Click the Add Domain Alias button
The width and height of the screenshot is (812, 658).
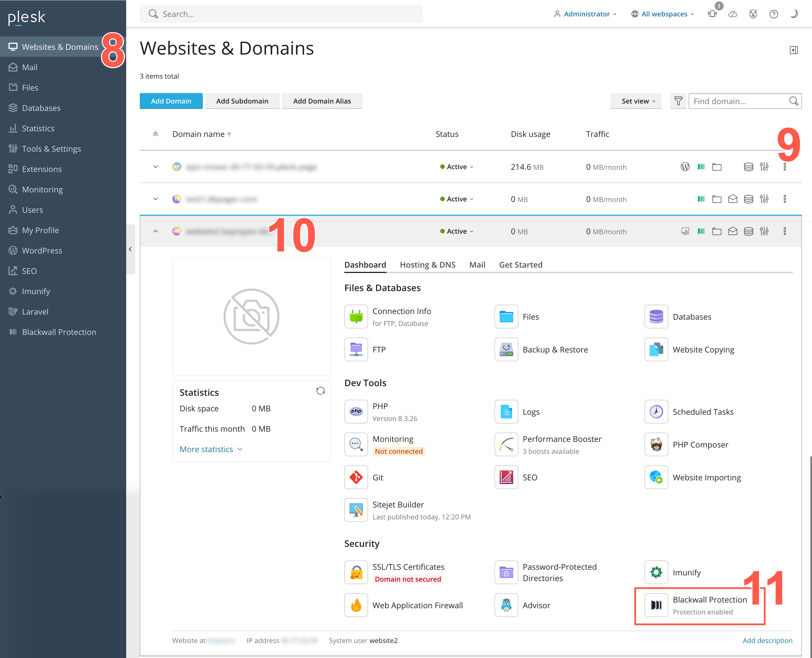coord(322,101)
